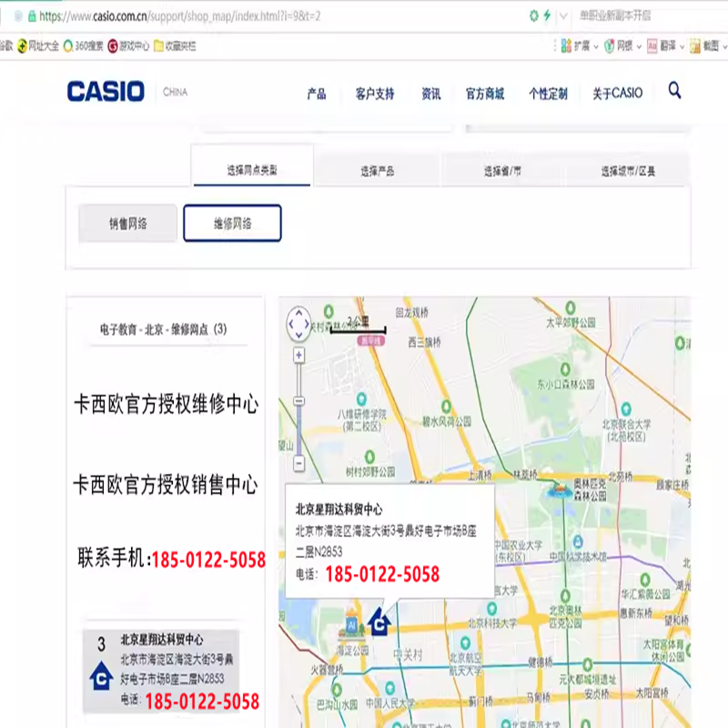The image size is (728, 728).
Task: Switch to the 选择产品 tab
Action: [377, 171]
